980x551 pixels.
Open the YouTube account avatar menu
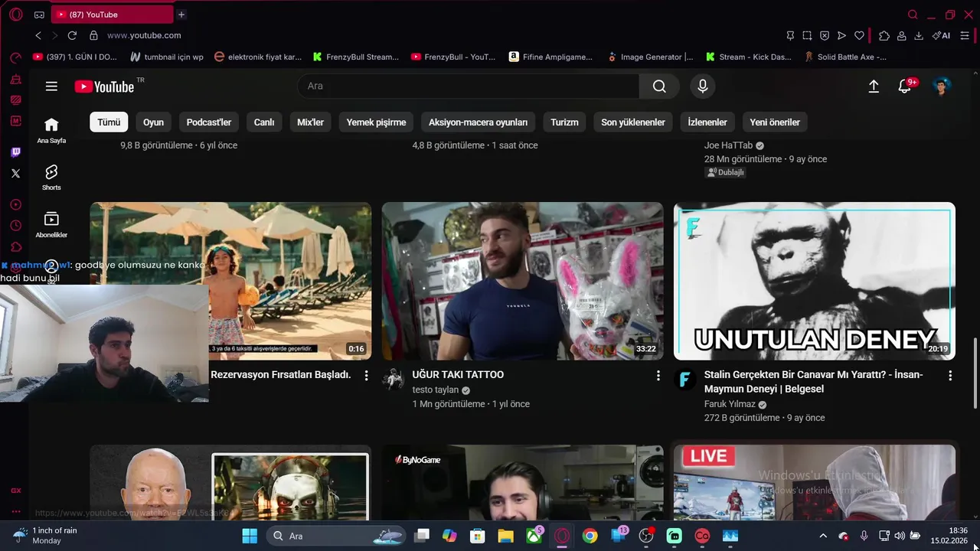coord(942,86)
